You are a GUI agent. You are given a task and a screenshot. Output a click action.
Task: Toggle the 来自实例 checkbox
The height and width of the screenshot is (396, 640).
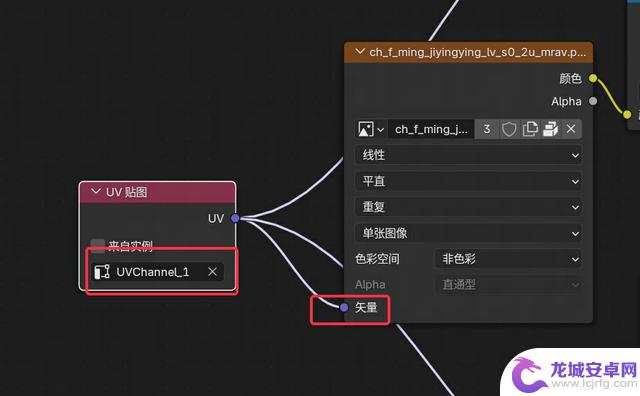point(98,245)
